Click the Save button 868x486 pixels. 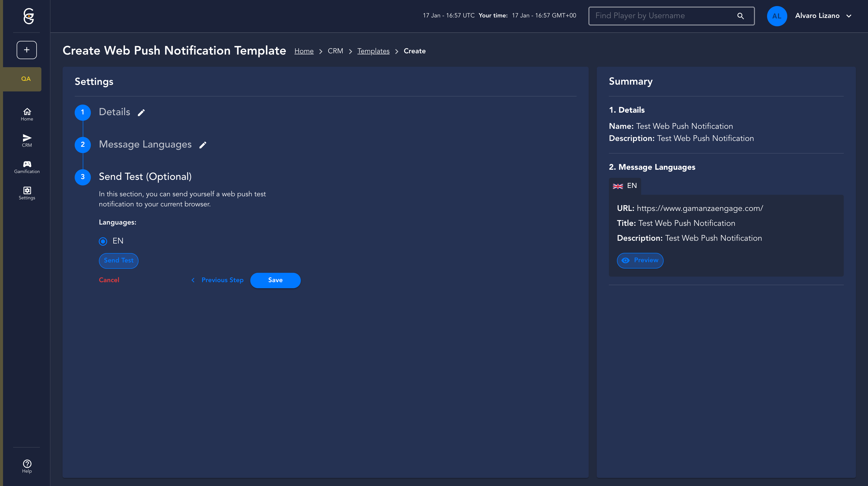click(275, 280)
